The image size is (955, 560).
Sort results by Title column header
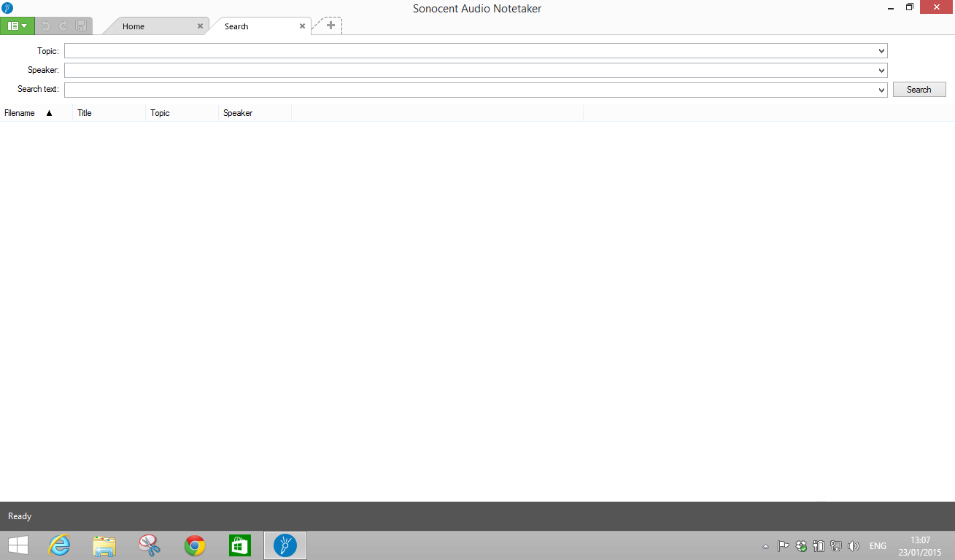[x=109, y=113]
